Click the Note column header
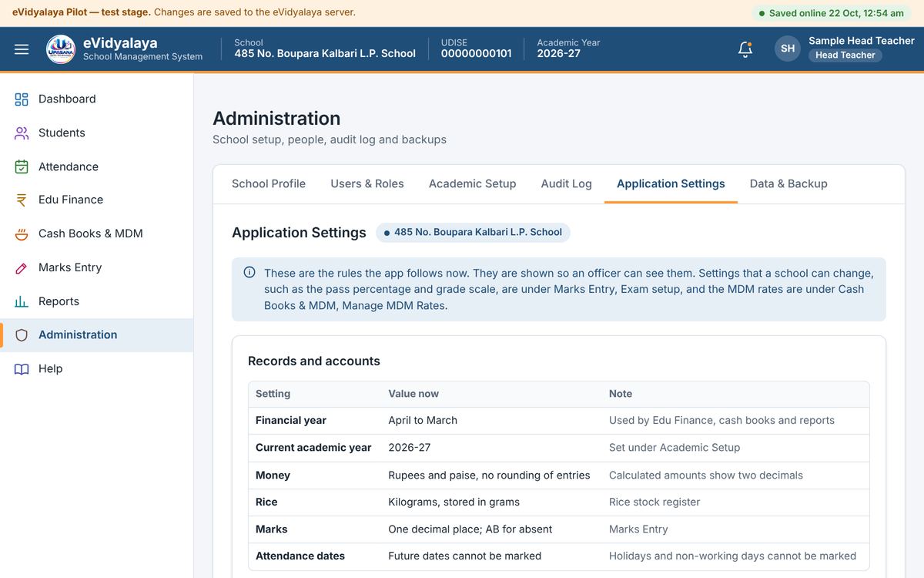The height and width of the screenshot is (578, 924). (621, 393)
